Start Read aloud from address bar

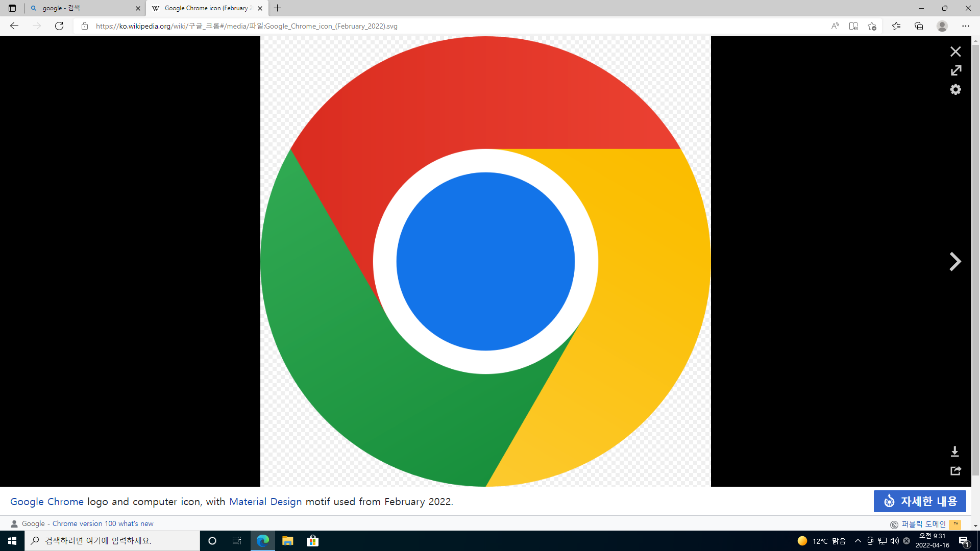[x=835, y=26]
